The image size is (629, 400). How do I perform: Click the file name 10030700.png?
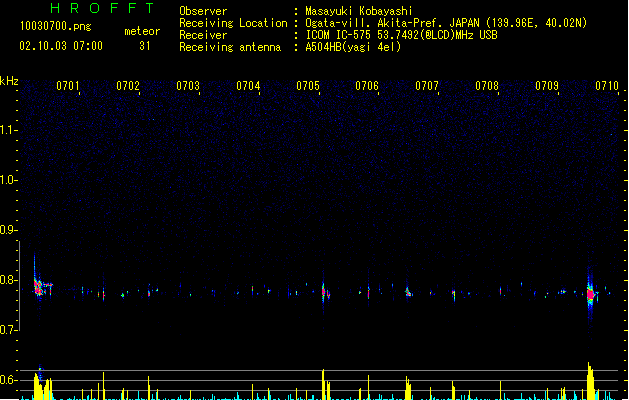pos(55,26)
